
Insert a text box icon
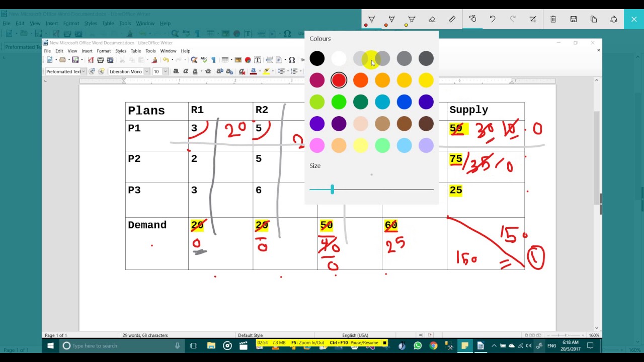coord(258,60)
